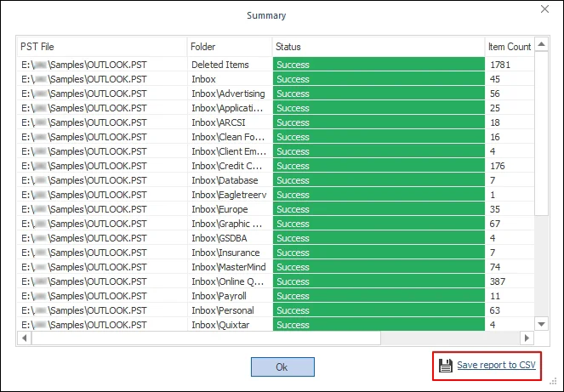Sort by the PST File column header

102,47
